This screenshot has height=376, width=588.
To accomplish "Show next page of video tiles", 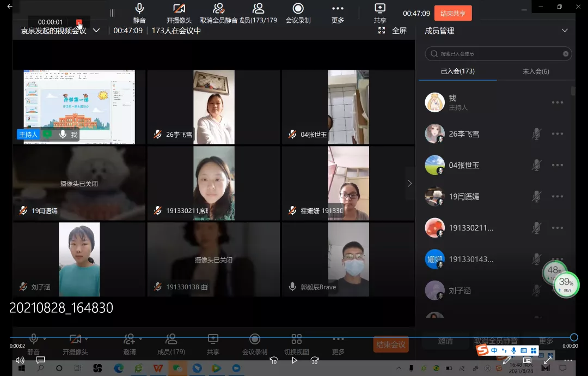I will pyautogui.click(x=409, y=184).
